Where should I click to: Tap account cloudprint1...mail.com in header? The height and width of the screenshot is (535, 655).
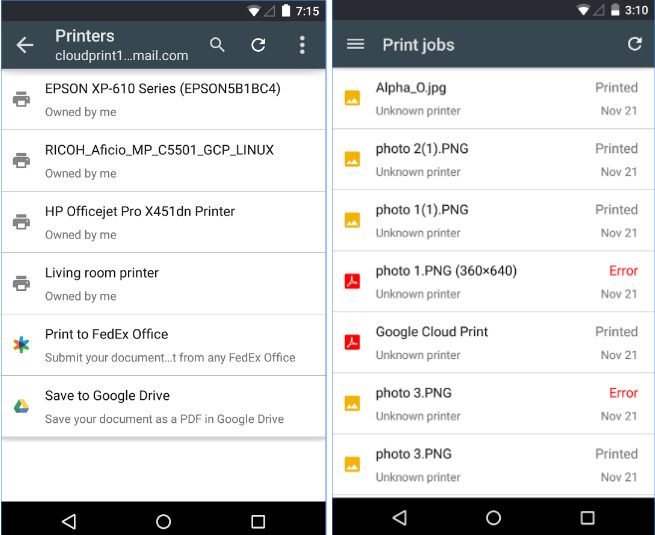click(122, 56)
